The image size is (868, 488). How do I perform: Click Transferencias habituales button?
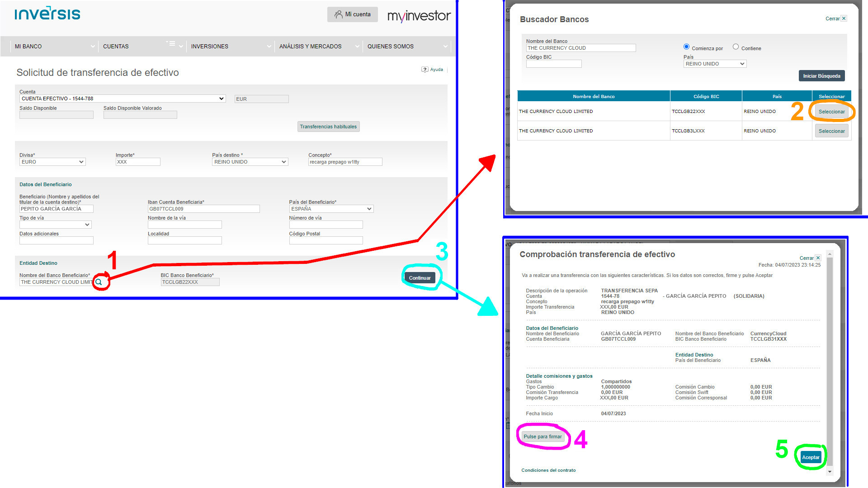tap(328, 127)
